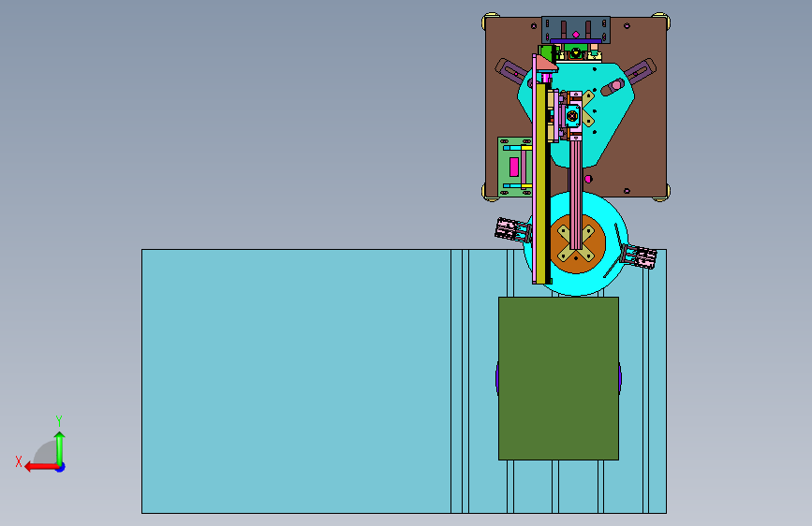Image resolution: width=812 pixels, height=526 pixels.
Task: Click the green Y axis arrow of the triad
Action: click(60, 449)
